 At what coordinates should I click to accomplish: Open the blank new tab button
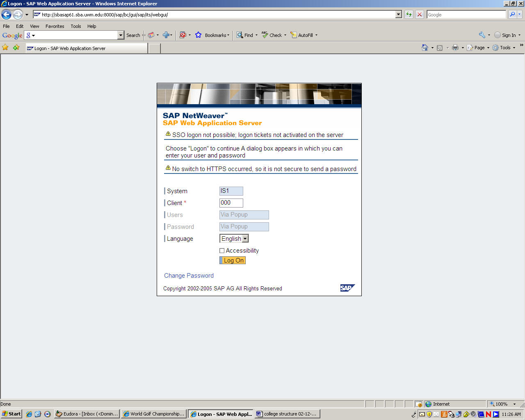pyautogui.click(x=155, y=48)
